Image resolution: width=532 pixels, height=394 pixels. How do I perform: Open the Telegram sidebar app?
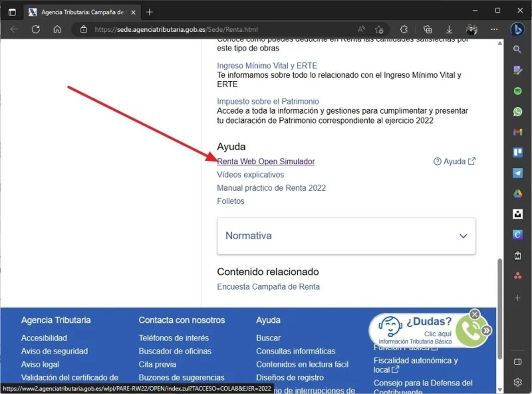pyautogui.click(x=518, y=173)
